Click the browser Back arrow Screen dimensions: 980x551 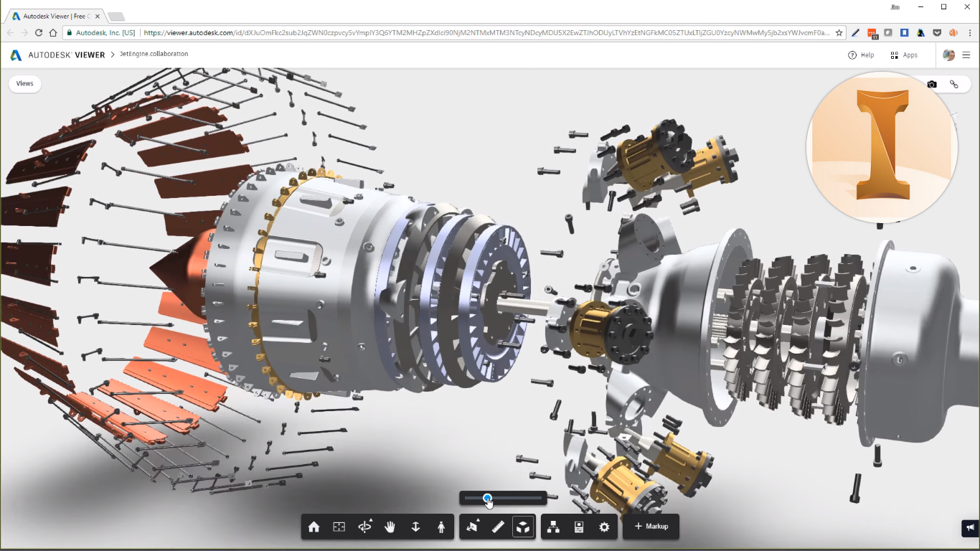10,33
